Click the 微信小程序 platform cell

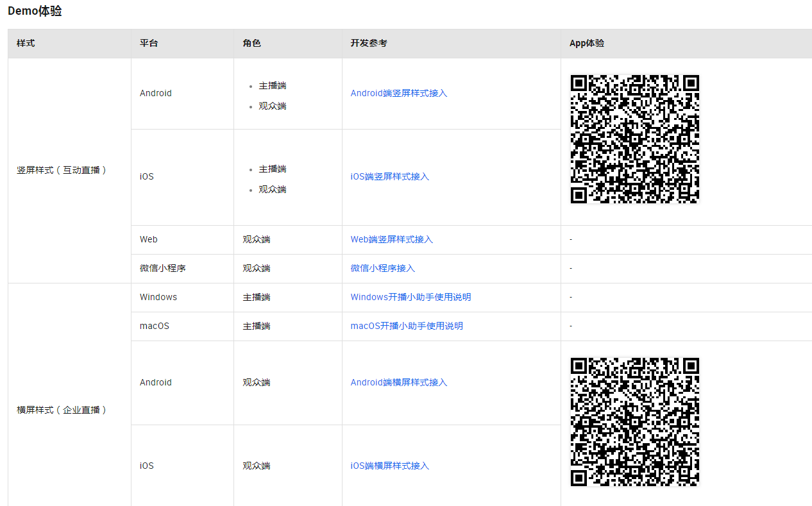tap(182, 269)
